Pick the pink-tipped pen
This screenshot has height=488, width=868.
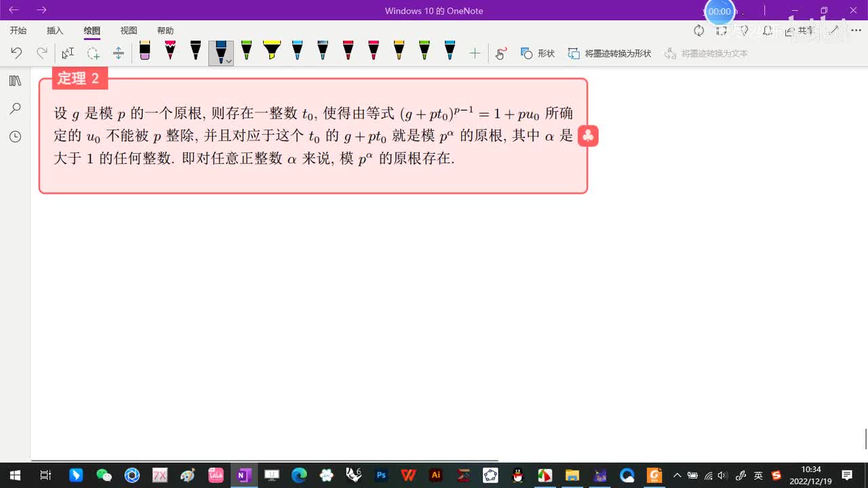170,51
